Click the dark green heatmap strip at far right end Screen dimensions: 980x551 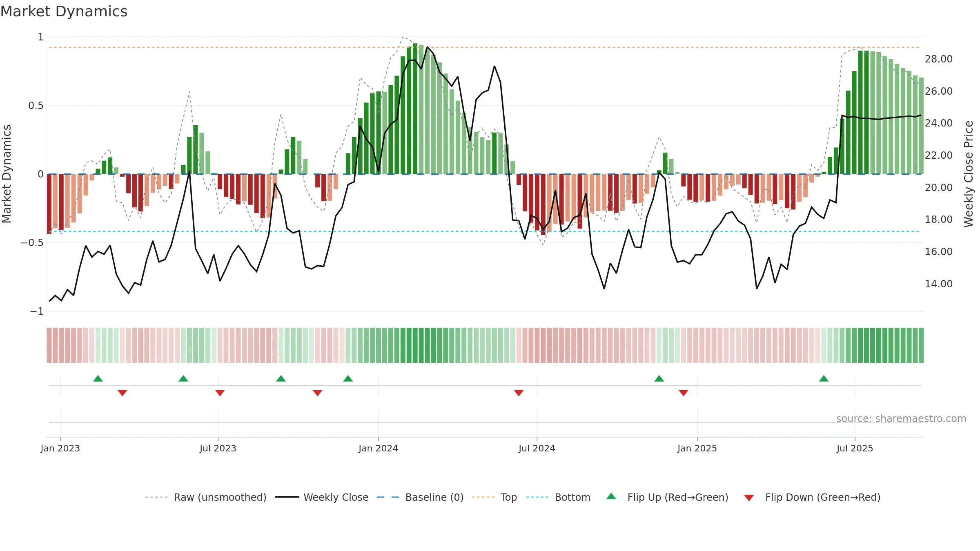coord(921,345)
